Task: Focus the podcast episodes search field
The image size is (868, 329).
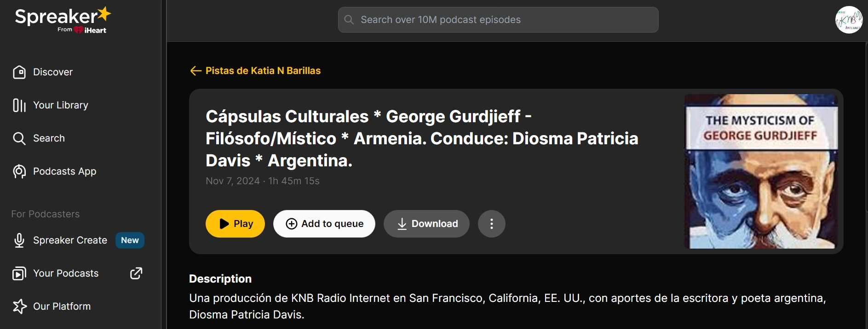Action: click(x=498, y=20)
